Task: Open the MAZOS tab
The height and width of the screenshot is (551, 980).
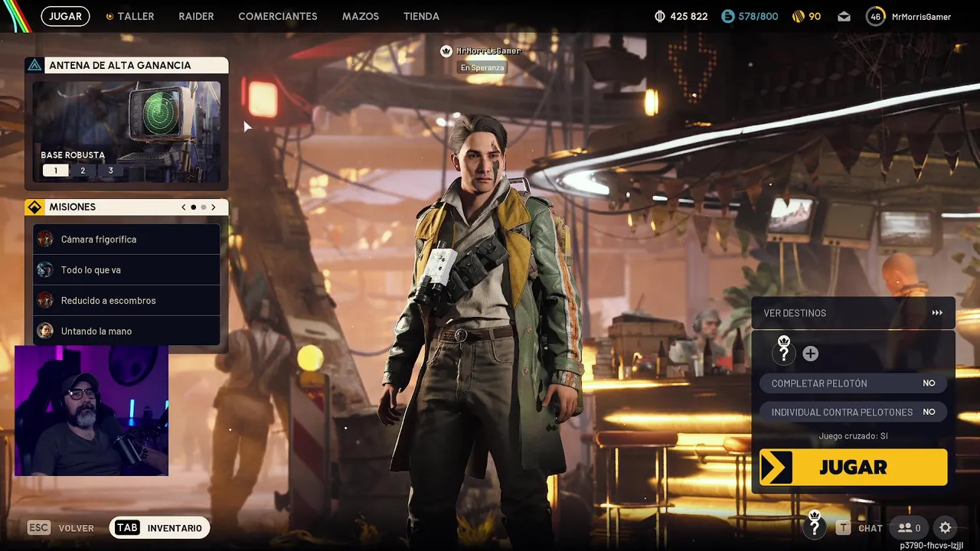Action: (x=361, y=16)
